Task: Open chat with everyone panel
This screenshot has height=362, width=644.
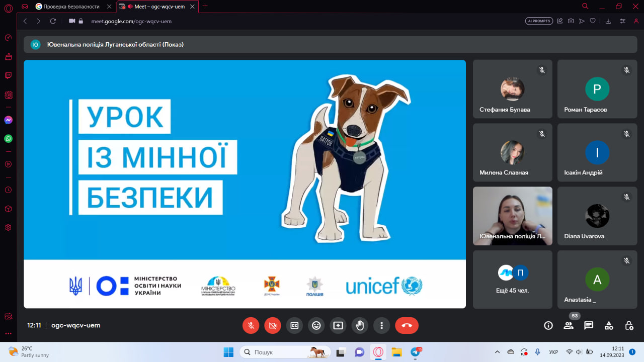Action: (589, 325)
